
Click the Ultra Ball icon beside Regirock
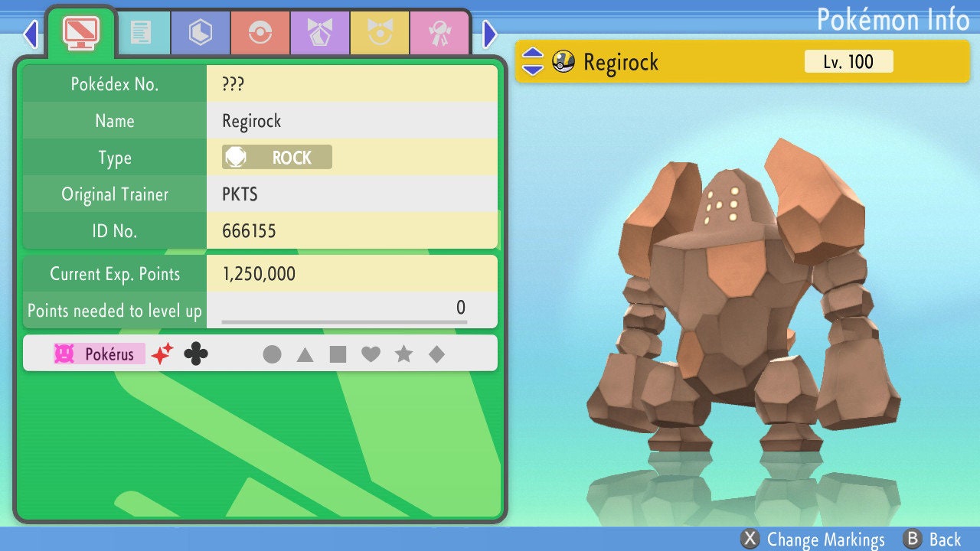[x=563, y=62]
